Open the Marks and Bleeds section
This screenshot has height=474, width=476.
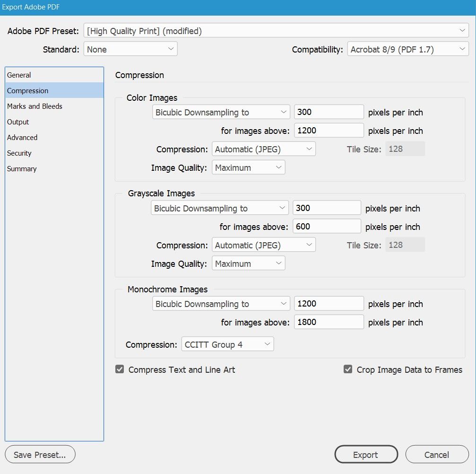pyautogui.click(x=54, y=106)
